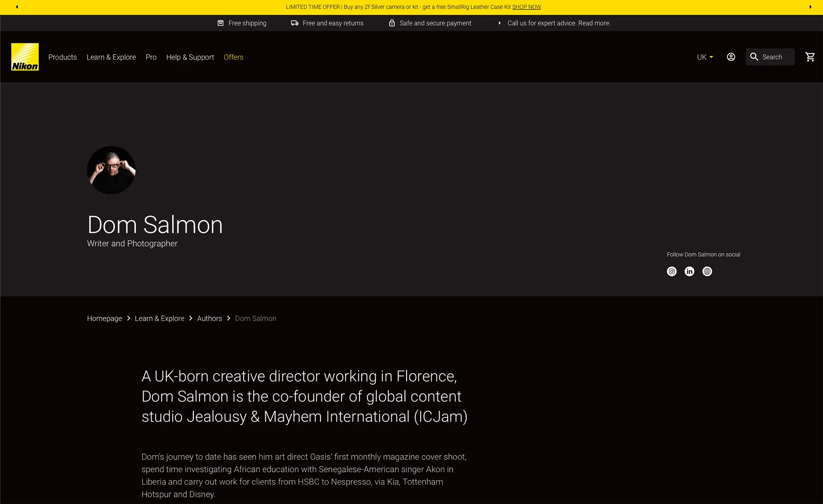
Task: Open the Help & Support menu
Action: (190, 57)
